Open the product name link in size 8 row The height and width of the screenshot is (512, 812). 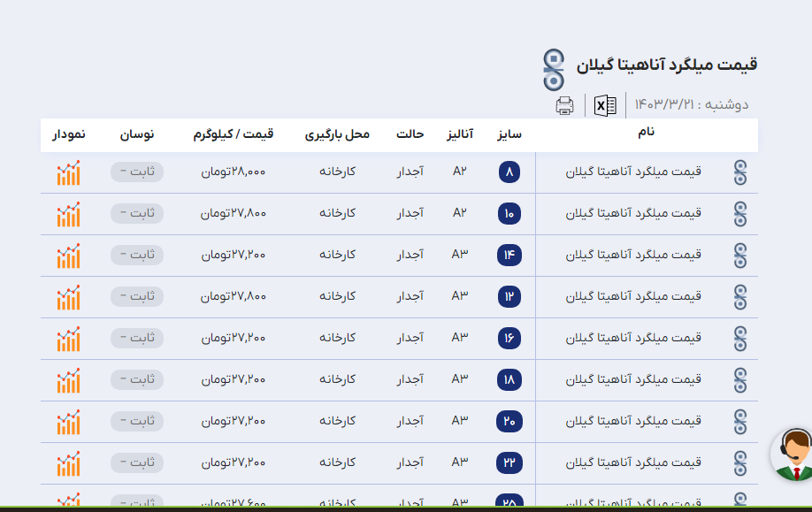[x=633, y=172]
